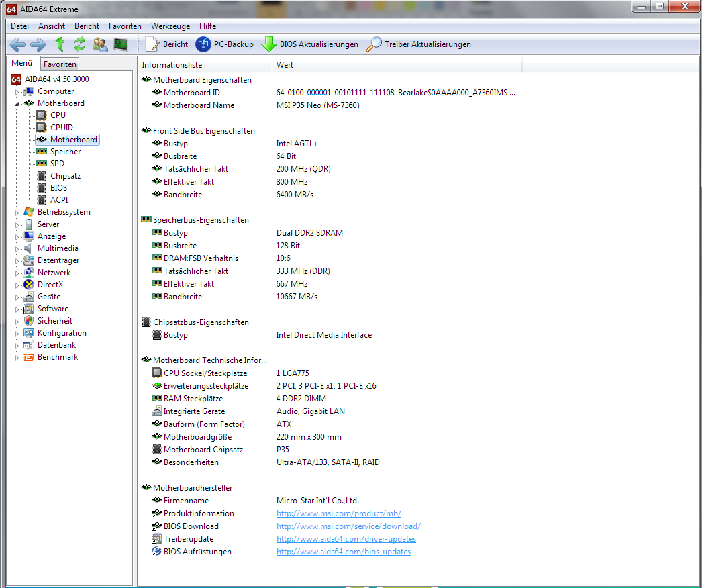Expand the DirectX node
The height and width of the screenshot is (588, 702).
coord(17,285)
